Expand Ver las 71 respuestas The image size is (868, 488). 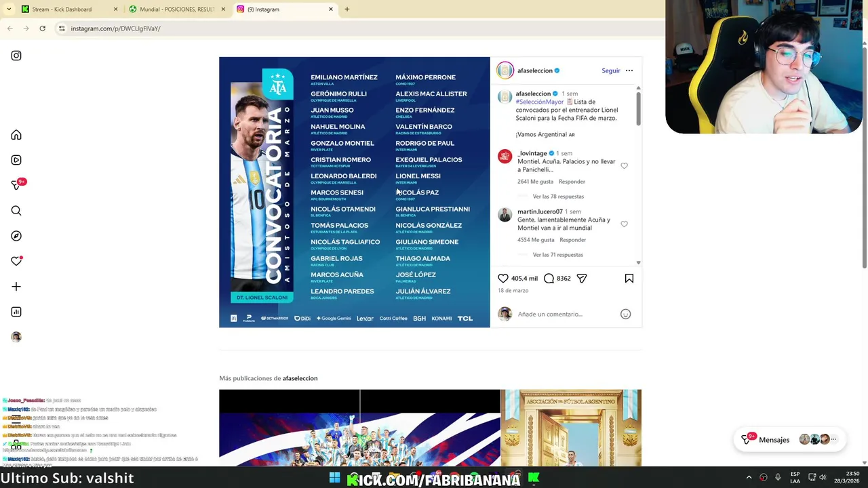point(558,255)
